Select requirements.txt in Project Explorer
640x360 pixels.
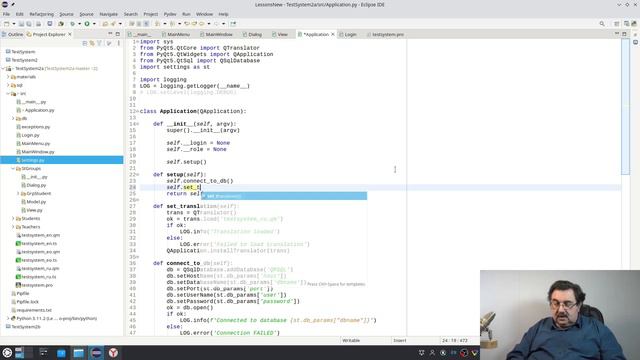(34, 310)
